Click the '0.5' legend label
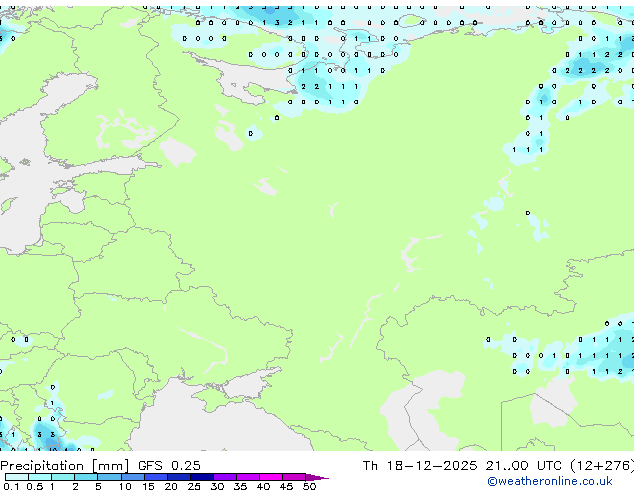Screen dimensions: 634x490 click(35, 486)
